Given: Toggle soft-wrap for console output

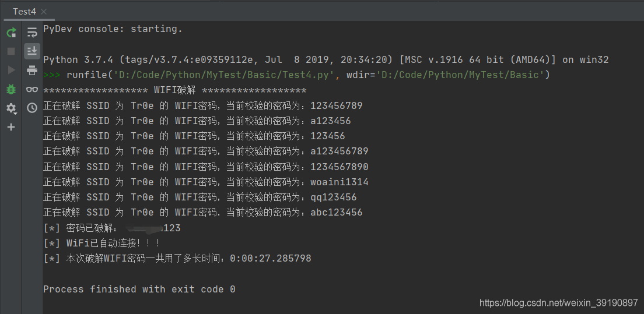Looking at the screenshot, I should (32, 33).
